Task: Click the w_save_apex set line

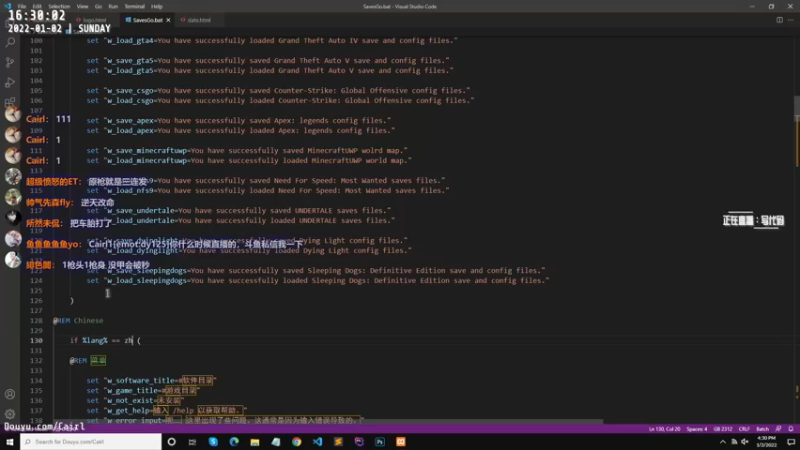Action: pos(239,120)
